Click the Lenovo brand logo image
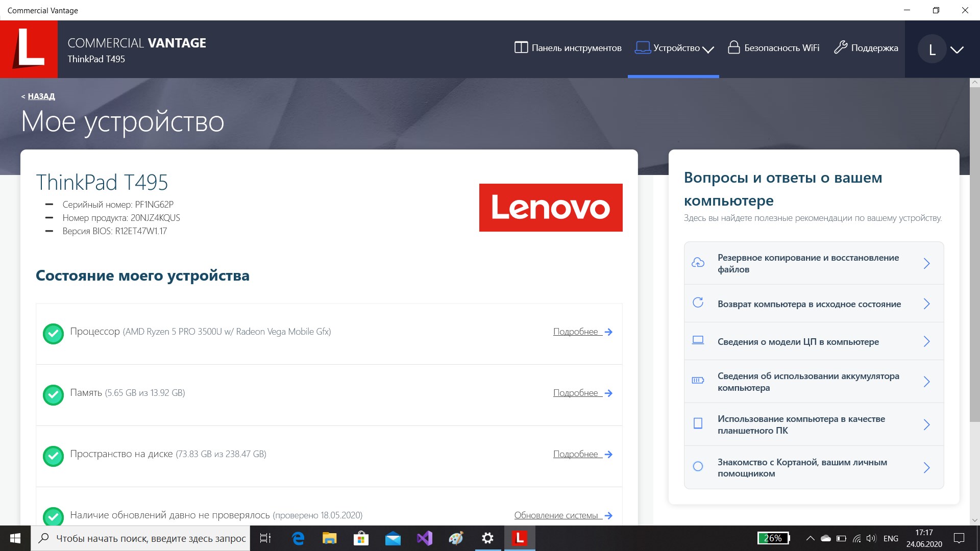Image resolution: width=980 pixels, height=551 pixels. pyautogui.click(x=551, y=208)
